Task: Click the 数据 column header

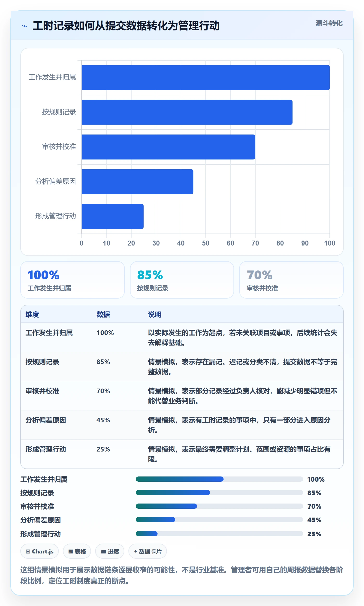Action: [103, 314]
